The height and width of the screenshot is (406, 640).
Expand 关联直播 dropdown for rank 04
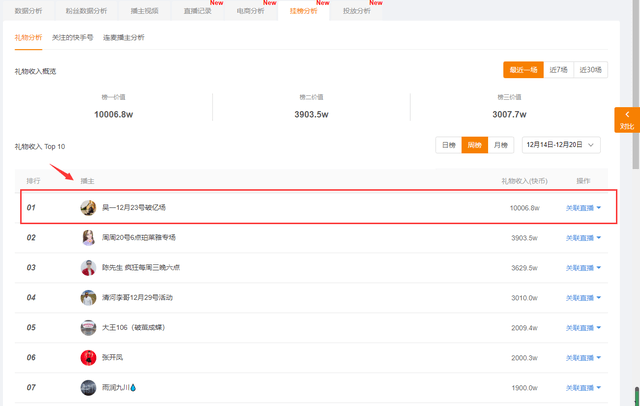(x=583, y=298)
